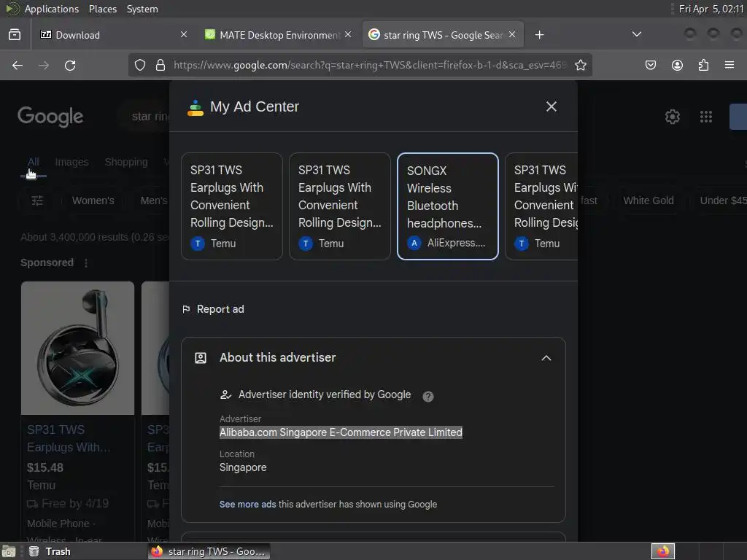The width and height of the screenshot is (747, 560).
Task: Click the Report ad link
Action: [220, 309]
